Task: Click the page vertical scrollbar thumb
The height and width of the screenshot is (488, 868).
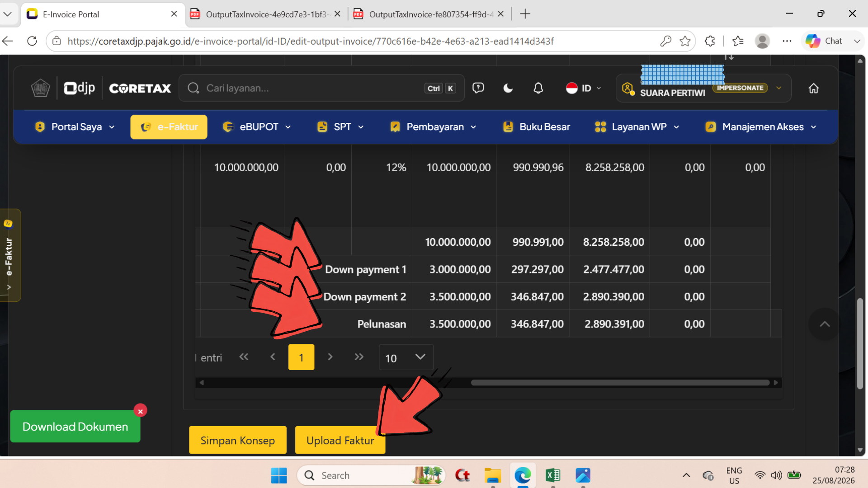Action: (x=860, y=343)
